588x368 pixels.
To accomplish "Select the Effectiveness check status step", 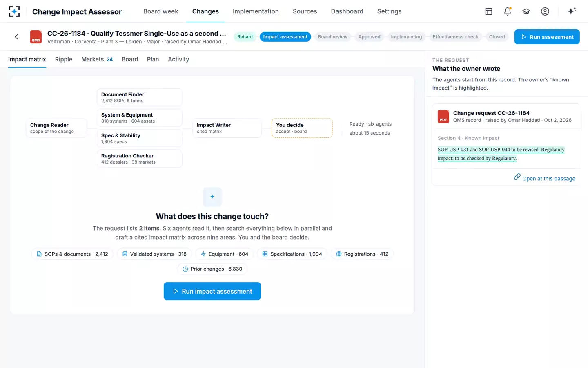I will pos(455,37).
